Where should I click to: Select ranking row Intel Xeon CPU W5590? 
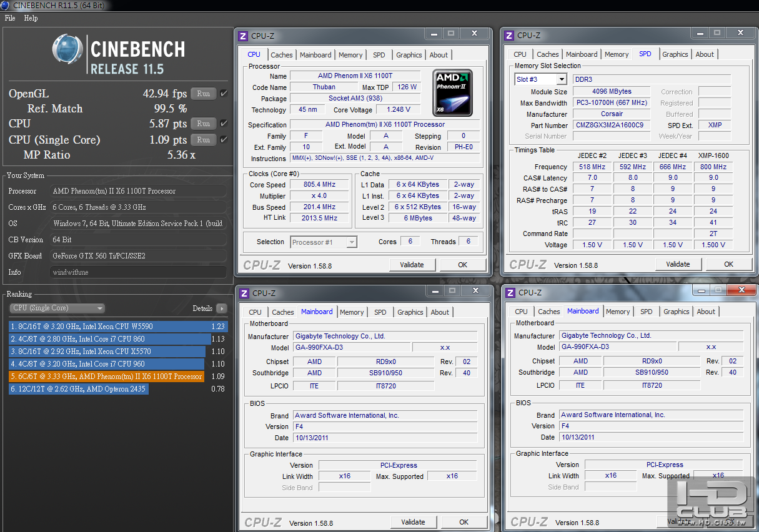coord(118,326)
